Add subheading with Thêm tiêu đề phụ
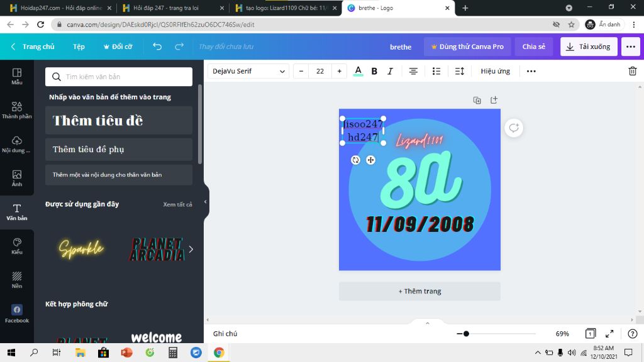This screenshot has width=644, height=362. [x=119, y=150]
